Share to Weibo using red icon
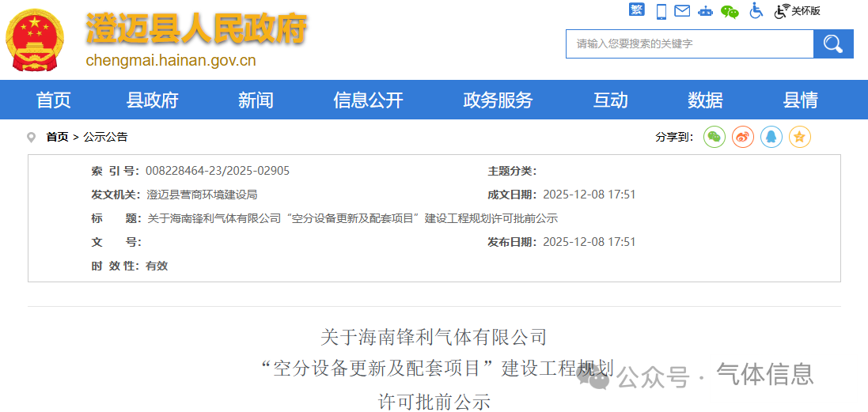This screenshot has width=868, height=412. click(743, 137)
